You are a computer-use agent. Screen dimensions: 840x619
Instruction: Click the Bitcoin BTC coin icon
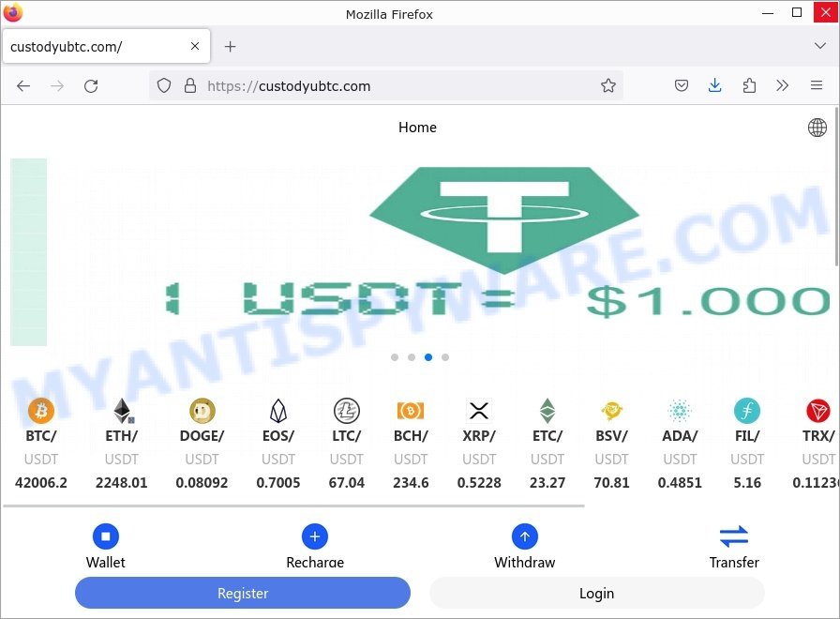point(41,411)
